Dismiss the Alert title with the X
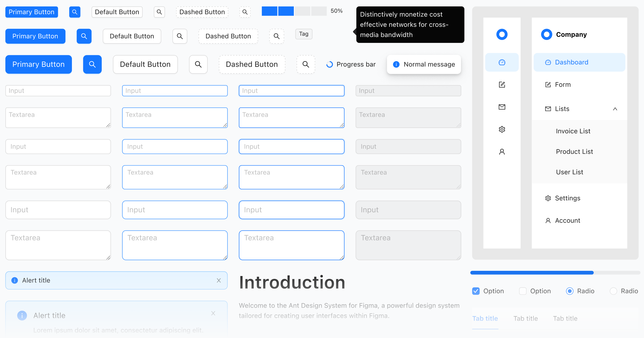Image resolution: width=644 pixels, height=338 pixels. (x=219, y=280)
